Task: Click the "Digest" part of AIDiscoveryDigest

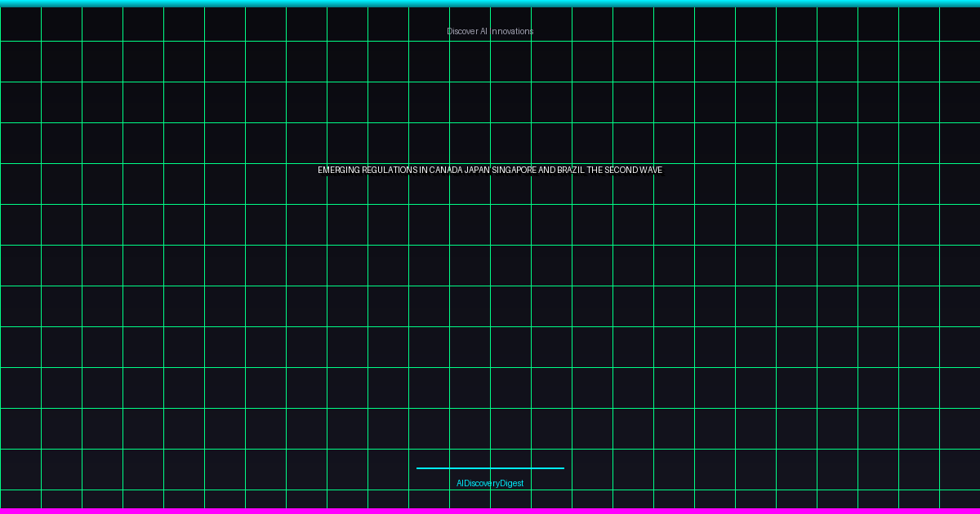Action: click(512, 483)
